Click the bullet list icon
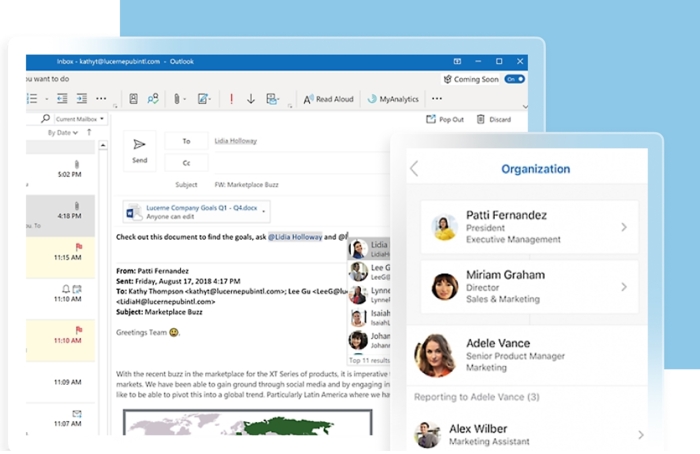700x454 pixels. coord(32,99)
